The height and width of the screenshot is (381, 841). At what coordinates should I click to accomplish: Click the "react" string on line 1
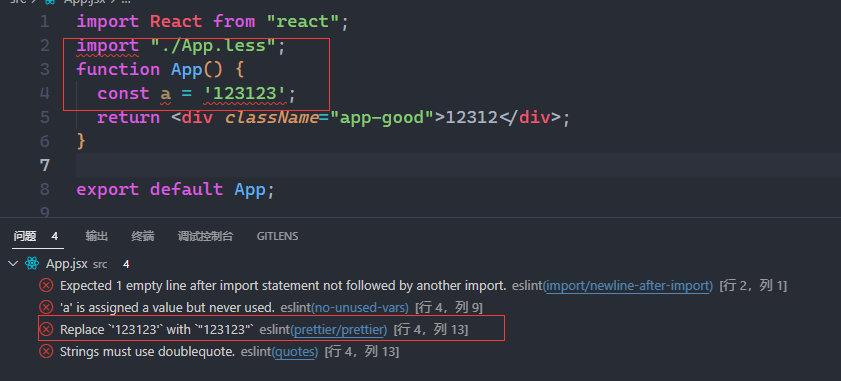click(303, 22)
